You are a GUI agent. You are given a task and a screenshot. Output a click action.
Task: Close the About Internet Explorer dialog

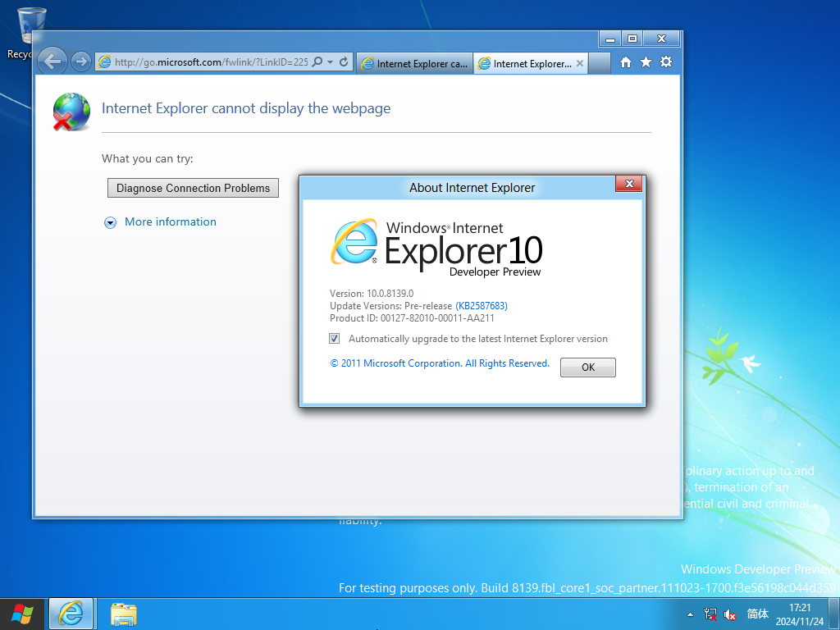pyautogui.click(x=629, y=184)
